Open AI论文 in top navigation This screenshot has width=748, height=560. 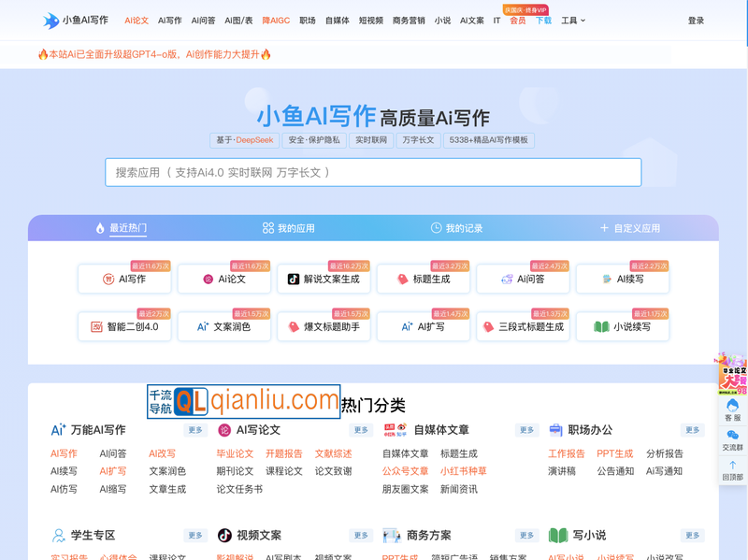point(137,21)
